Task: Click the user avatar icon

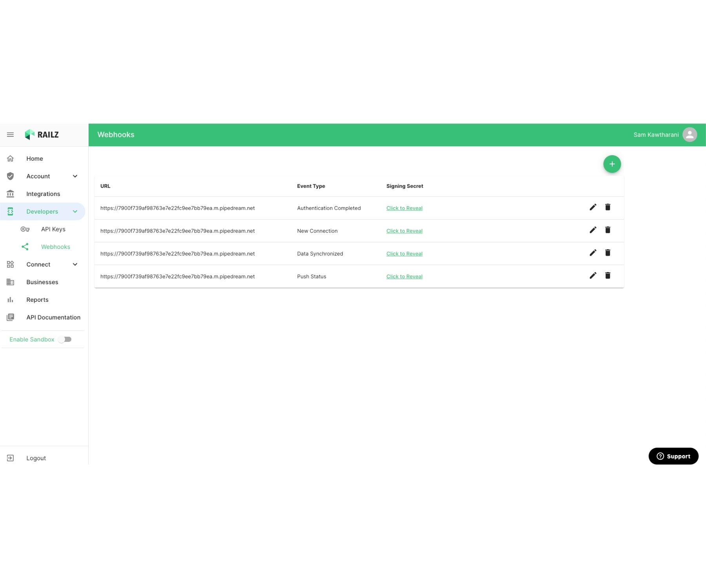Action: pos(690,134)
